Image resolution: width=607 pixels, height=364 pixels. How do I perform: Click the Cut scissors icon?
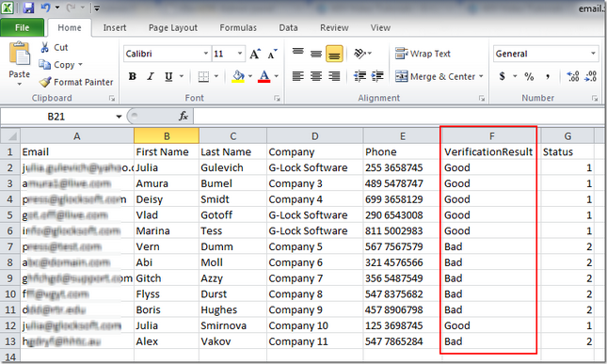click(x=45, y=47)
